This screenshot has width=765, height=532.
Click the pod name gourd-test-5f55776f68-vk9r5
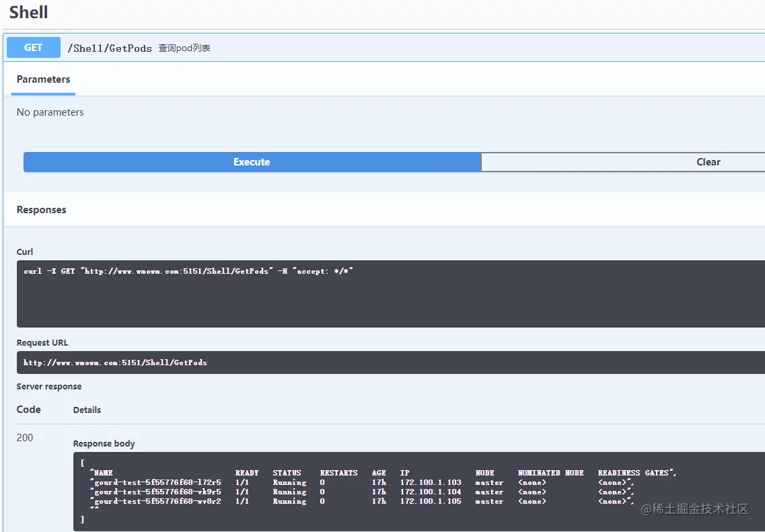[157, 492]
